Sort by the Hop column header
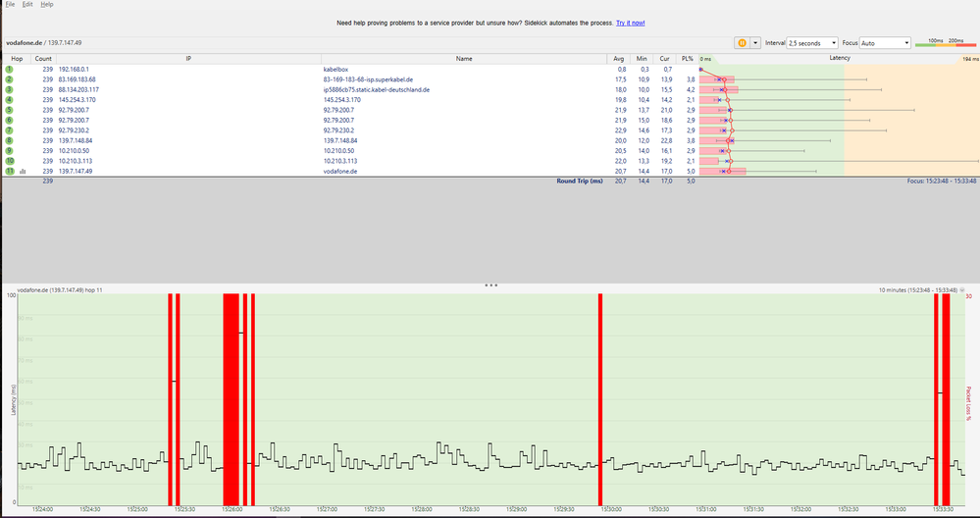 (17, 59)
